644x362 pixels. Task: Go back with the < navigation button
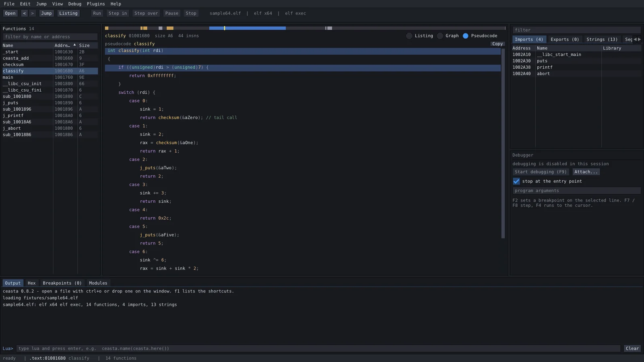pos(24,13)
